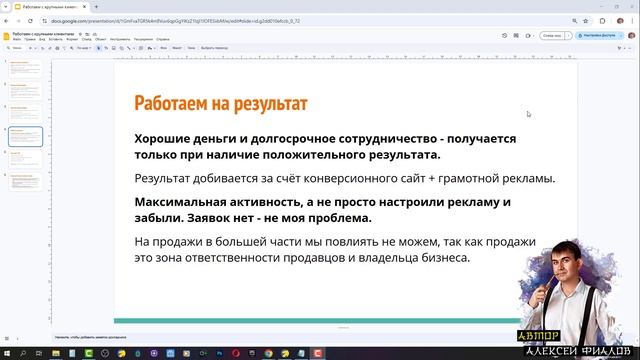This screenshot has width=640, height=360.
Task: Open the Вид menu
Action: (42, 39)
